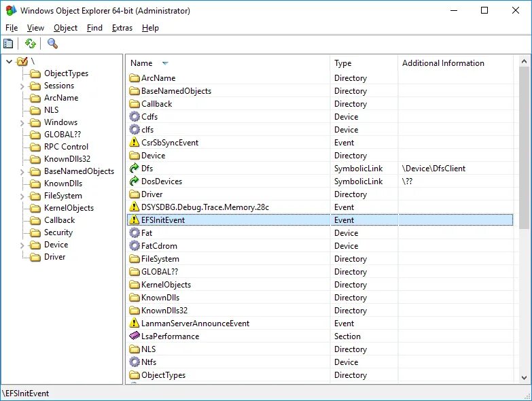This screenshot has height=401, width=532.
Task: Select RPC Control in the tree
Action: point(66,147)
